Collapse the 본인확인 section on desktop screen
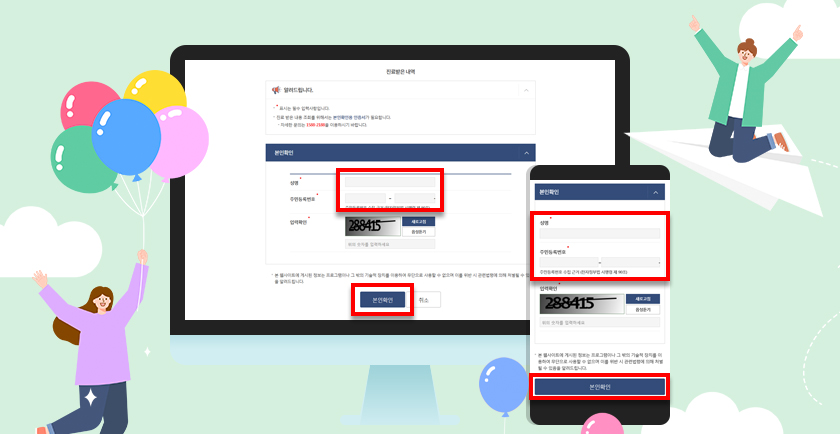This screenshot has height=434, width=840. [x=526, y=153]
